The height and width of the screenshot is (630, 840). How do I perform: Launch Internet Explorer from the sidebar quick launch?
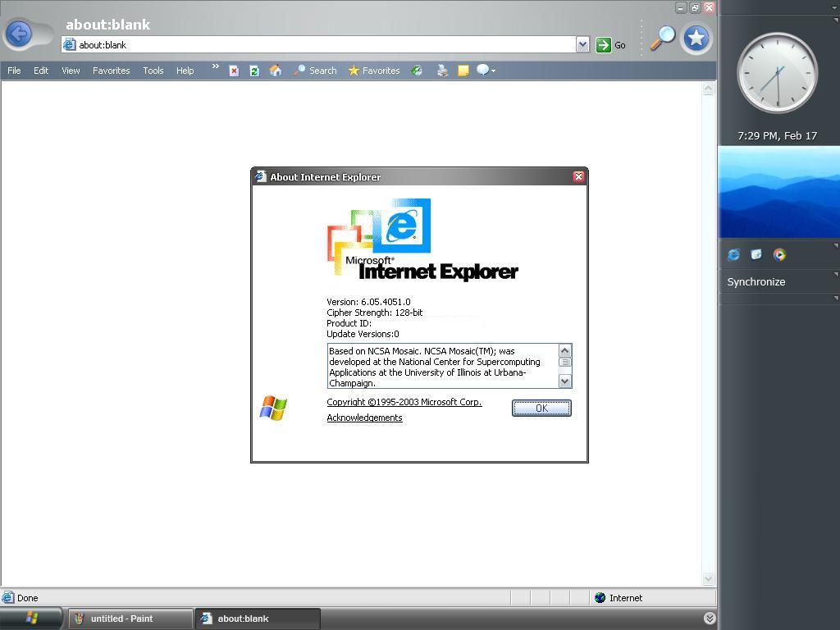click(x=733, y=254)
